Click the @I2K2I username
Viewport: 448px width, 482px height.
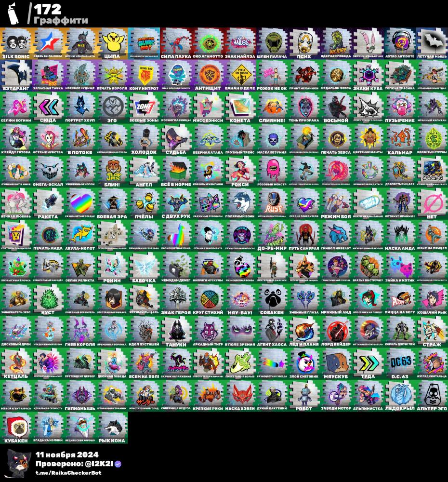[x=93, y=464]
